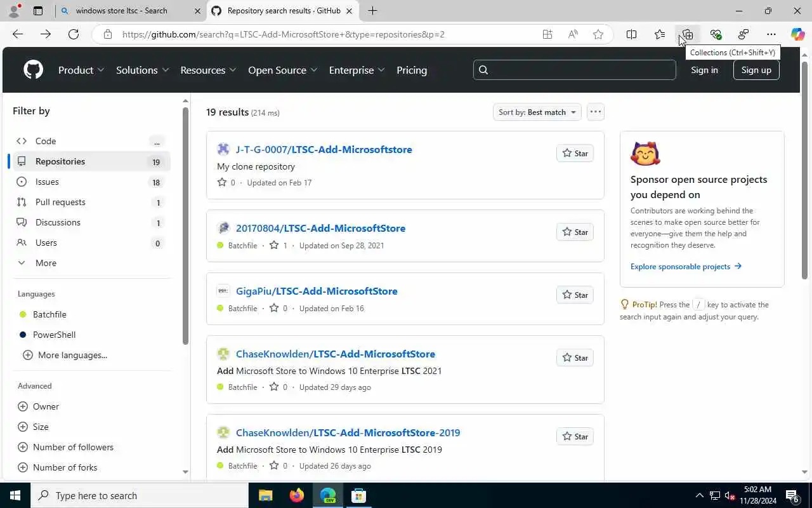Filter by PowerShell language
The image size is (812, 508).
54,335
